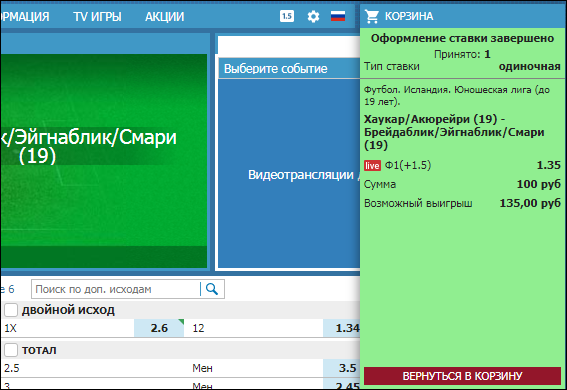This screenshot has height=390, width=567.
Task: Open the АКЦИИ menu item
Action: [x=165, y=17]
